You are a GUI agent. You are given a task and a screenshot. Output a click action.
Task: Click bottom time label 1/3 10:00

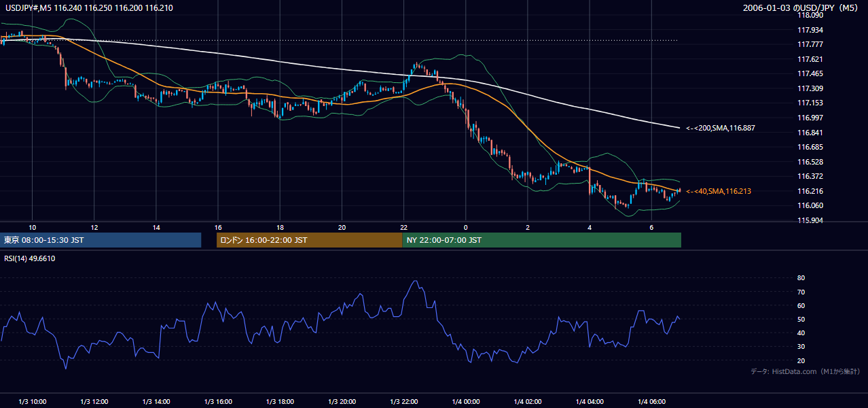pos(32,402)
